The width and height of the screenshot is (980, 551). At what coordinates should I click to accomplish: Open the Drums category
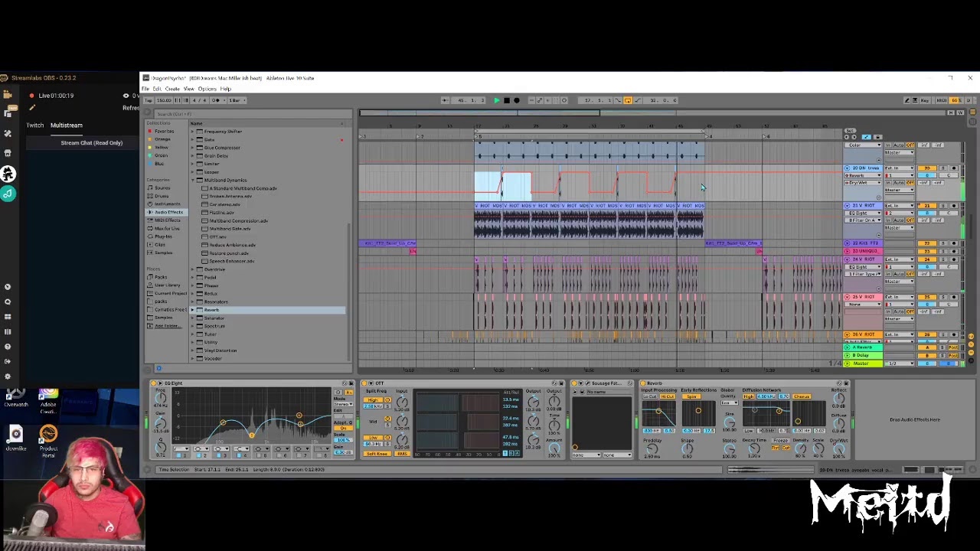pos(162,196)
